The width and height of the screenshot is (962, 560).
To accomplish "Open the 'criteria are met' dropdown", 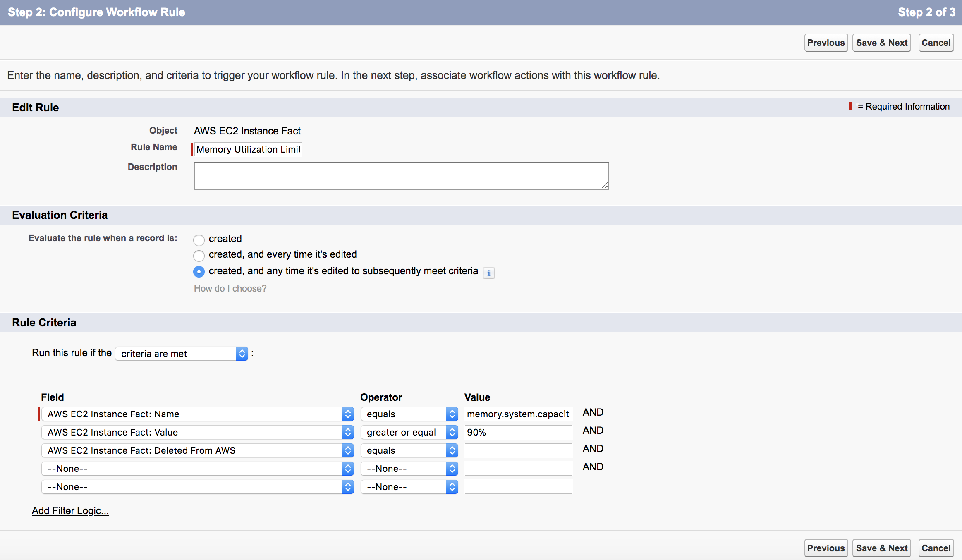I will (182, 354).
